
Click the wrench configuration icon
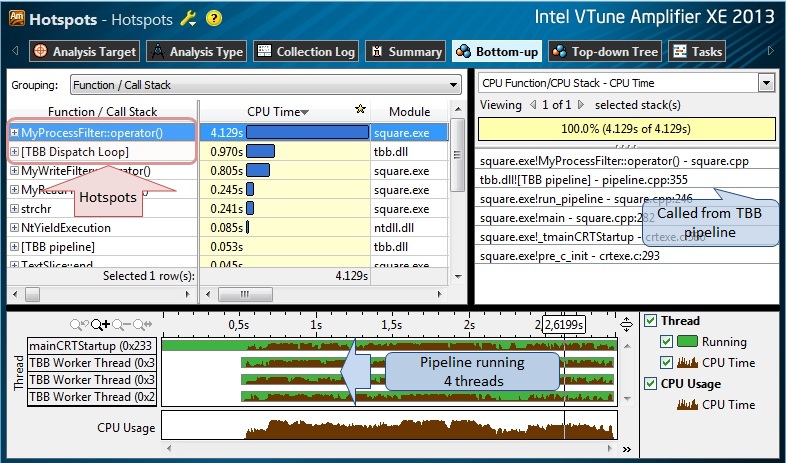tap(188, 19)
